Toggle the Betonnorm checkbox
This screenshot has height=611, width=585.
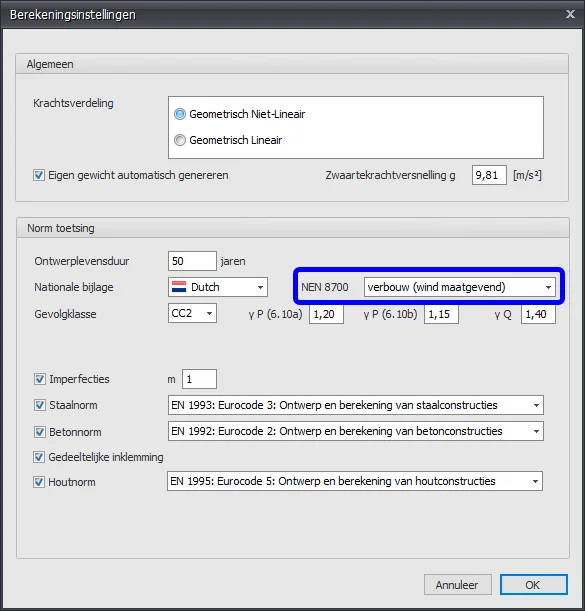point(40,432)
